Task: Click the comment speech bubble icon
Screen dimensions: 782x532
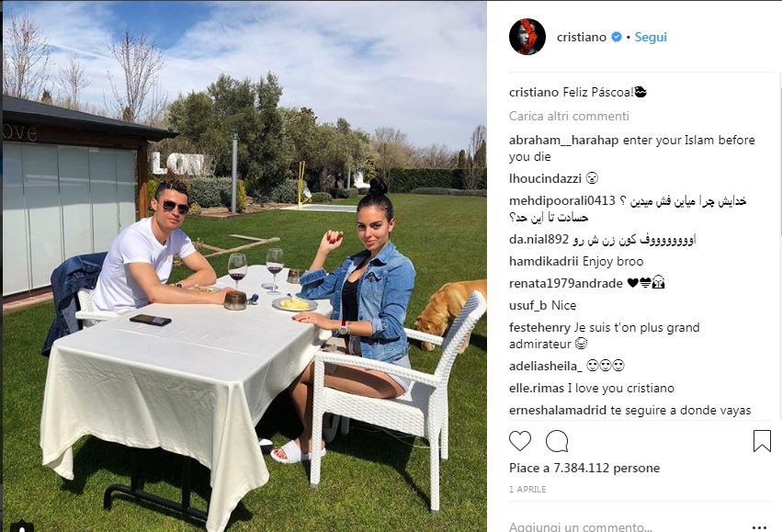Action: click(557, 441)
